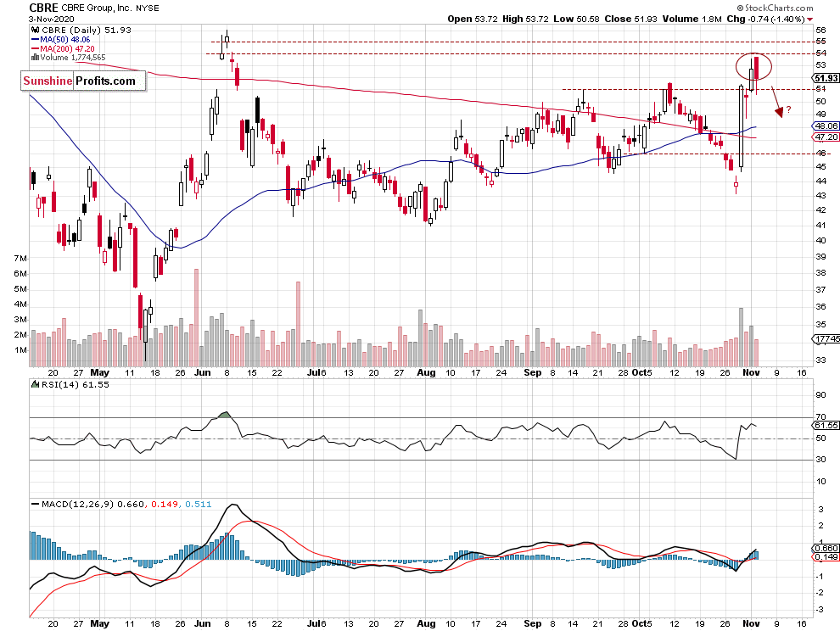The image size is (840, 631).
Task: Select the black MACD line swatch in legend
Action: click(x=36, y=504)
